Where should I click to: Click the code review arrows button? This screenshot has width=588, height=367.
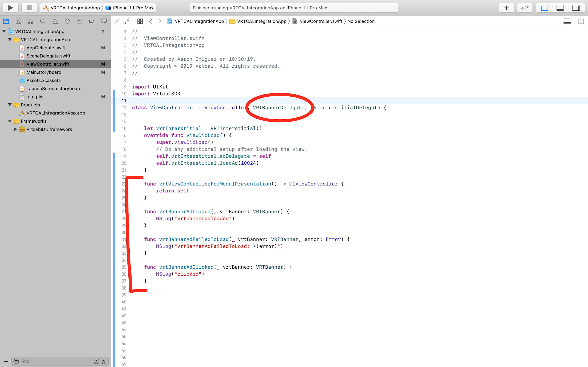524,8
